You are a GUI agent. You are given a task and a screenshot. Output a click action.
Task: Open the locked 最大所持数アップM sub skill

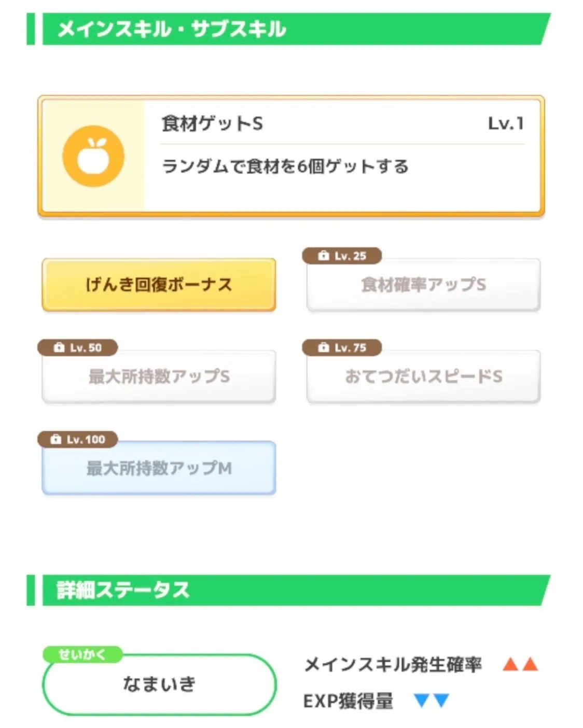(159, 468)
